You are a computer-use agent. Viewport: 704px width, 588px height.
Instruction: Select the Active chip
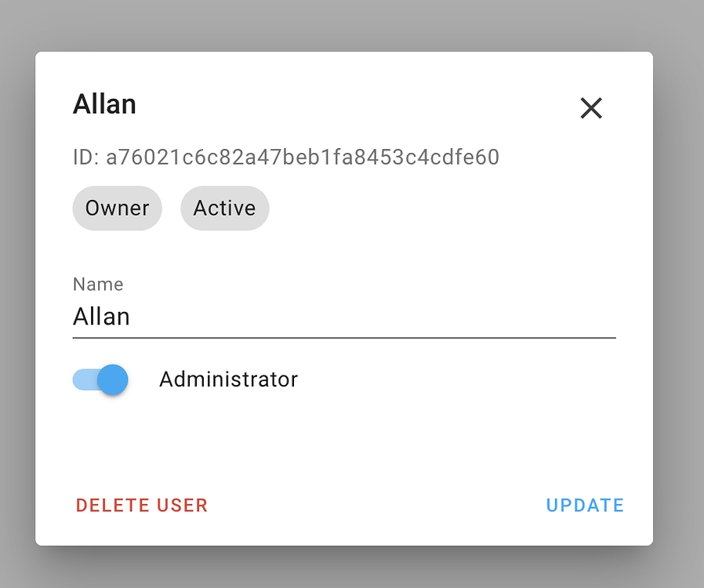[x=224, y=209]
